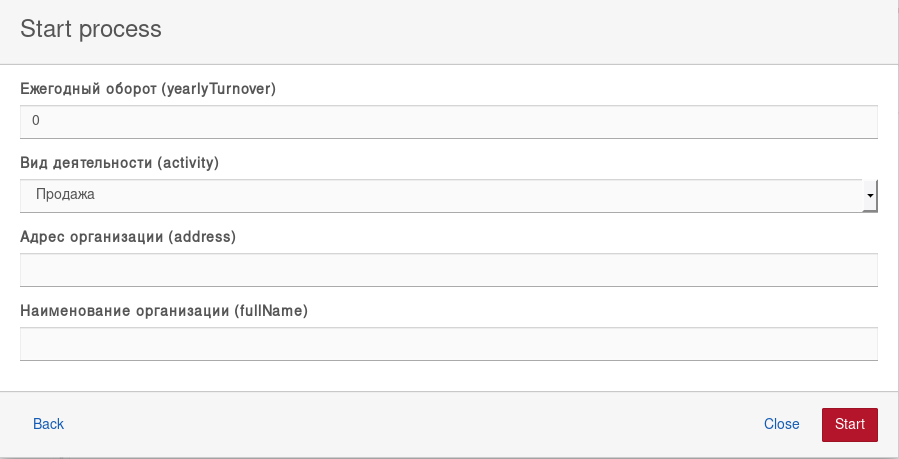
Task: Click the Адрес организации (address) label
Action: 128,237
